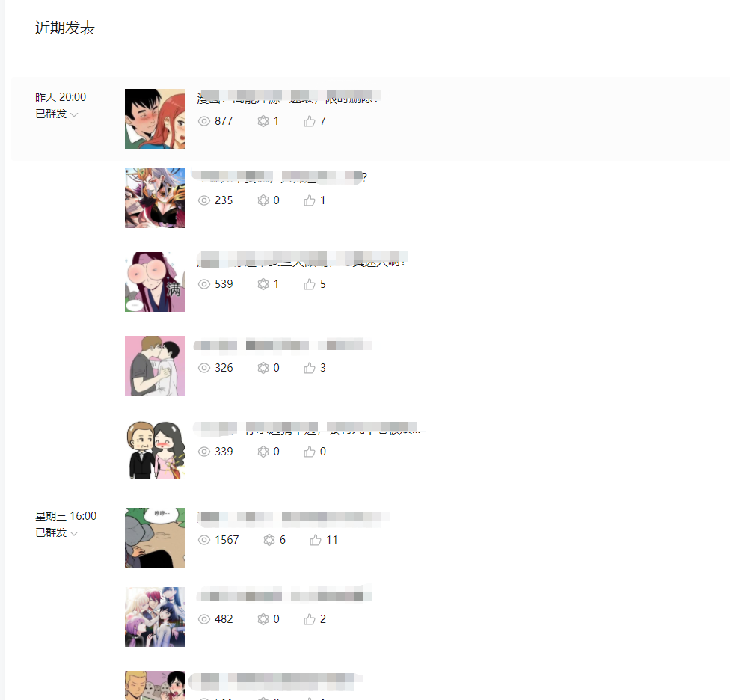Click the share flower icon beside 235 views
This screenshot has height=700, width=730.
point(263,200)
